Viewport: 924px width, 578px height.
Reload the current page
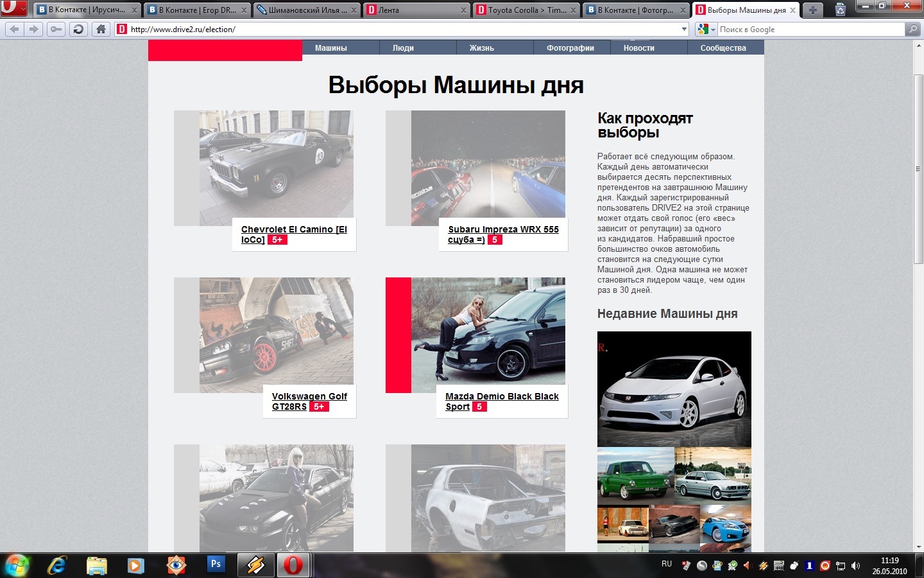pos(78,29)
